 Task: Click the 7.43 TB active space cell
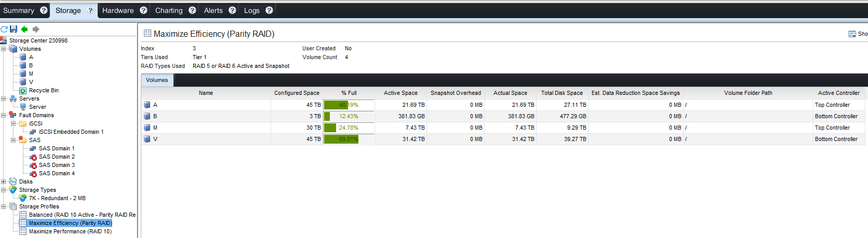pyautogui.click(x=400, y=128)
